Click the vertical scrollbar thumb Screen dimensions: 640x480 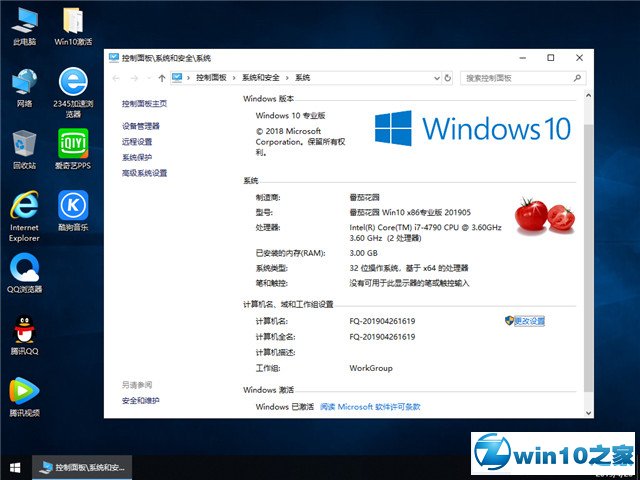click(x=588, y=258)
